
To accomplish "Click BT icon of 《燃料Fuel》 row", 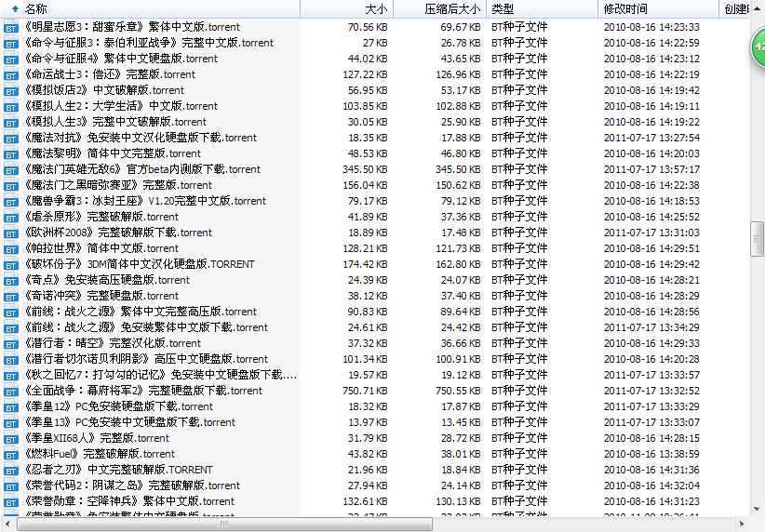I will pyautogui.click(x=11, y=454).
